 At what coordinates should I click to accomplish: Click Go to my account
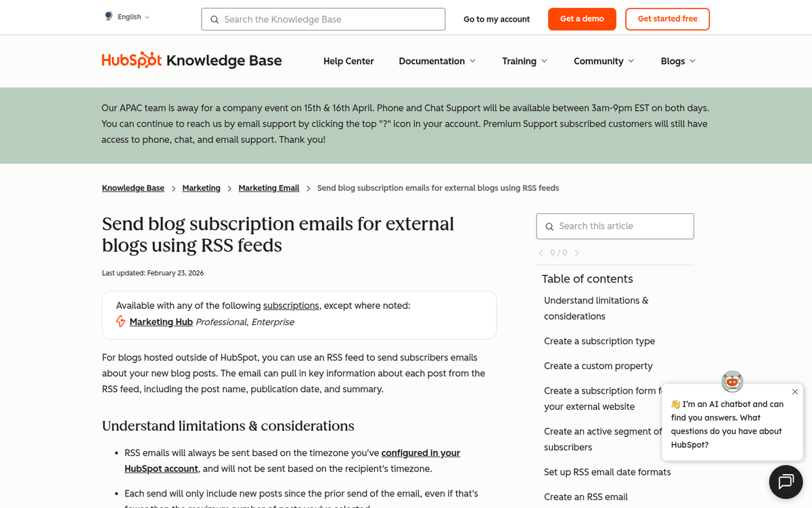pyautogui.click(x=496, y=19)
